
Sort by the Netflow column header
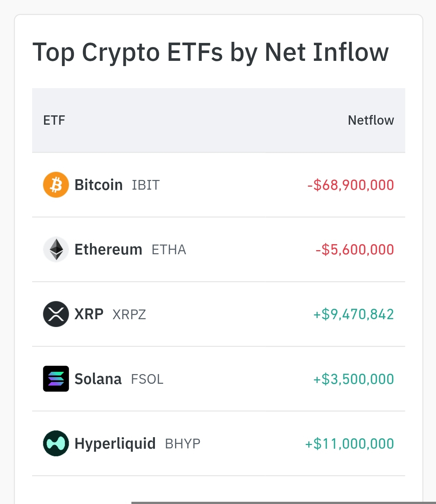(371, 120)
